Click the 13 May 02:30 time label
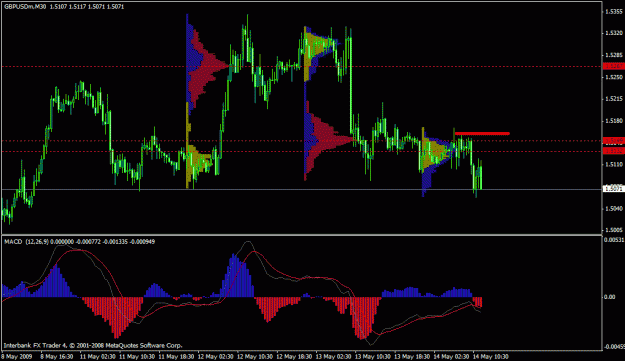Image resolution: width=625 pixels, height=361 pixels. click(x=334, y=356)
